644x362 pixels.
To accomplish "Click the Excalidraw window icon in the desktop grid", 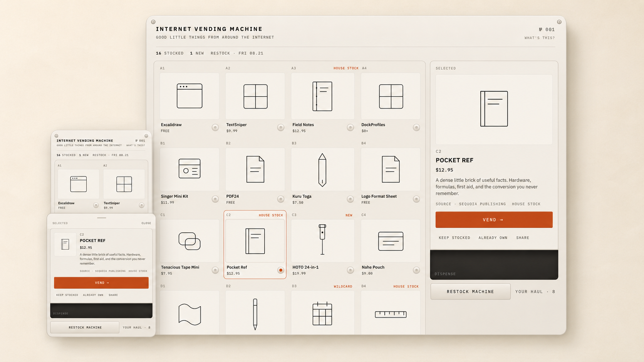I will [x=190, y=96].
